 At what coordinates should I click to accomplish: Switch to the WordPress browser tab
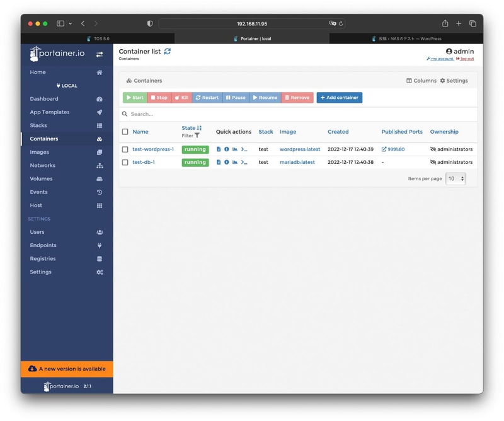tap(407, 38)
